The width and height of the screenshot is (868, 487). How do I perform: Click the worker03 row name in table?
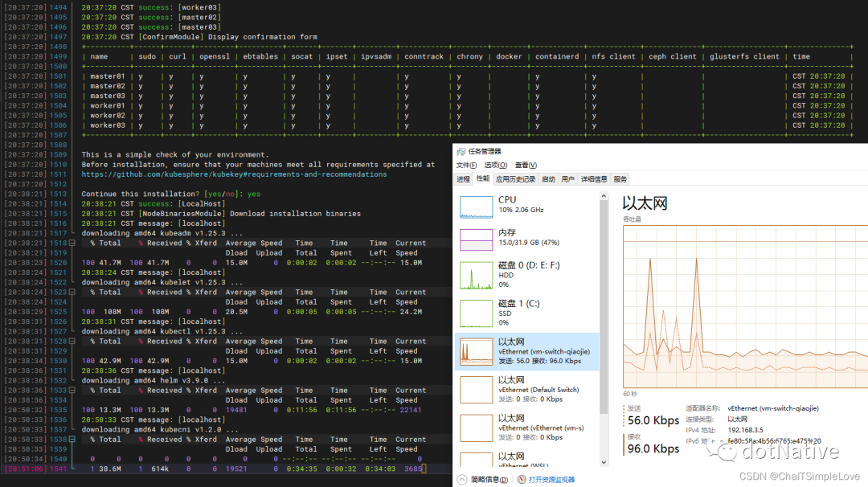108,125
